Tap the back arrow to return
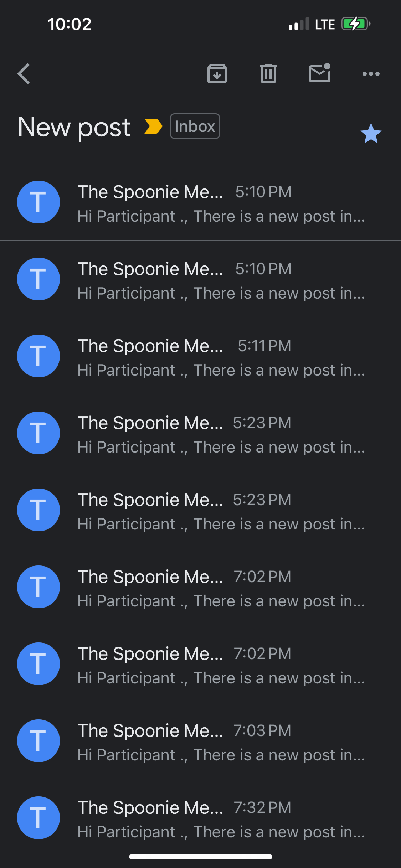 click(x=24, y=74)
